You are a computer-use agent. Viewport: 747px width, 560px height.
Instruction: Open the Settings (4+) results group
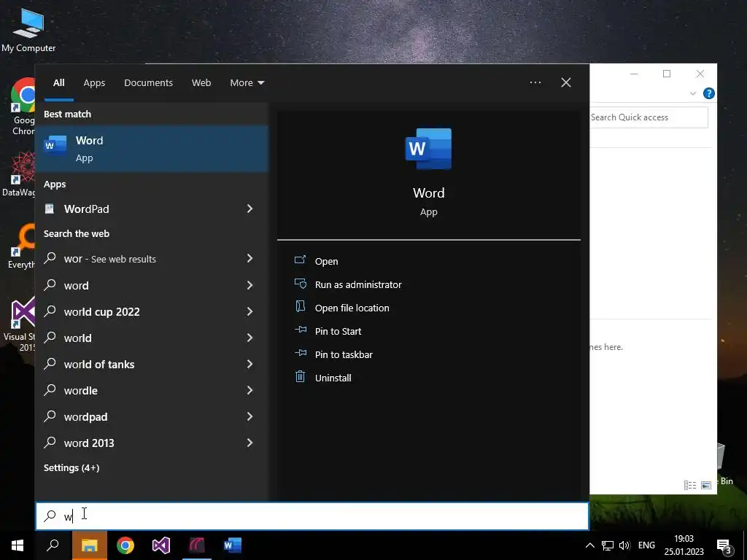tap(71, 467)
